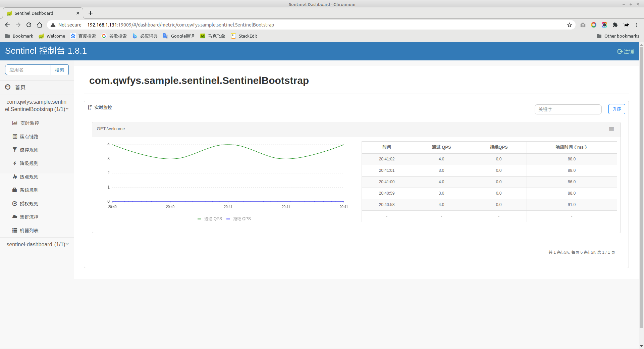Click the Sentinel 控制台 1.8.1 title
Image resolution: width=644 pixels, height=349 pixels.
coord(46,51)
